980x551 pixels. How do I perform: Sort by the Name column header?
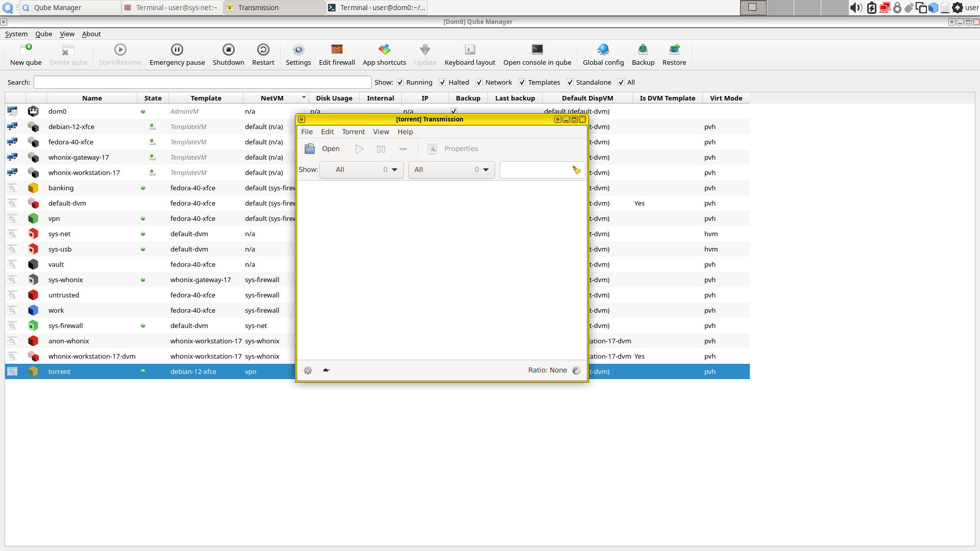point(92,98)
